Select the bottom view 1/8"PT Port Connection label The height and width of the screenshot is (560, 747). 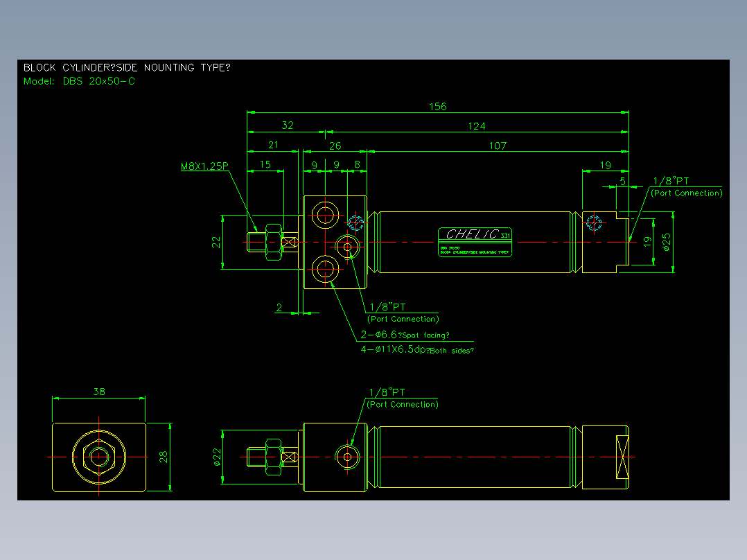click(403, 399)
